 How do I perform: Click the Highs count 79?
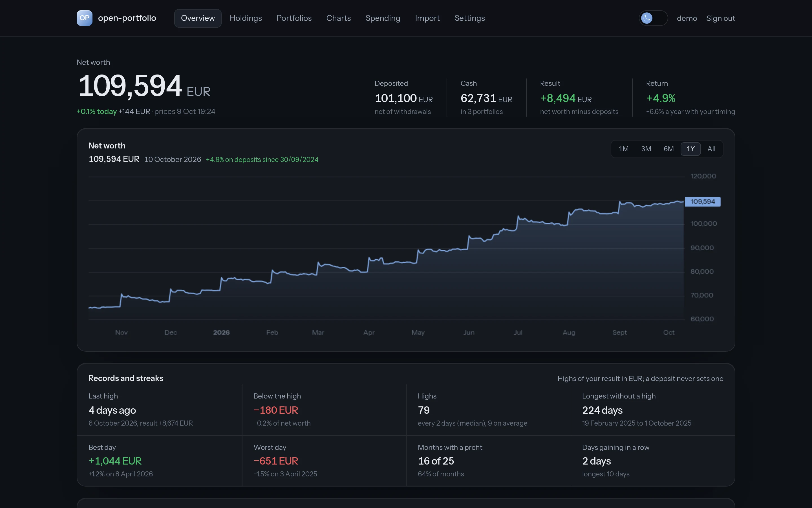[423, 410]
